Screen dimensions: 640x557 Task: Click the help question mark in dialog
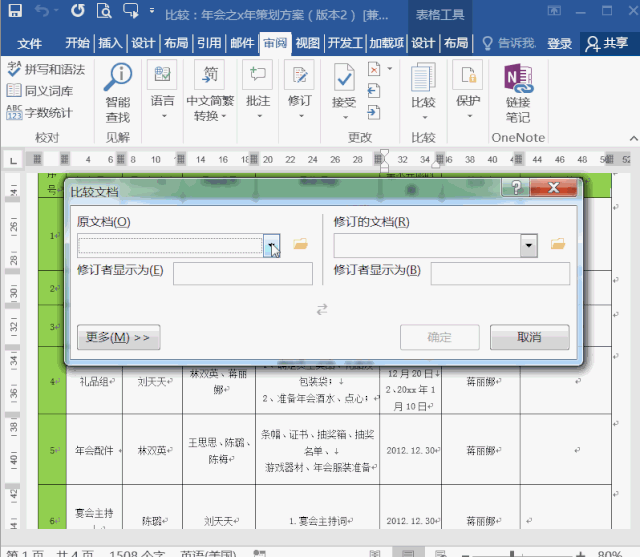pos(515,188)
